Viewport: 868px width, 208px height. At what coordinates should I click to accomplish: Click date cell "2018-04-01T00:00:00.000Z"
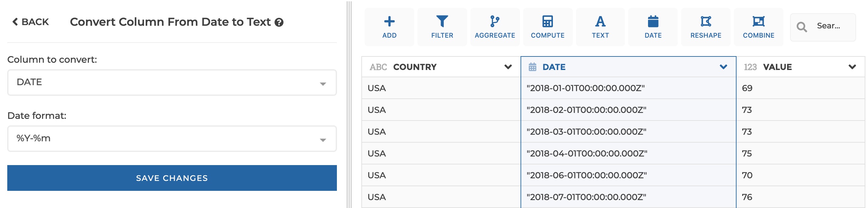[x=629, y=154]
